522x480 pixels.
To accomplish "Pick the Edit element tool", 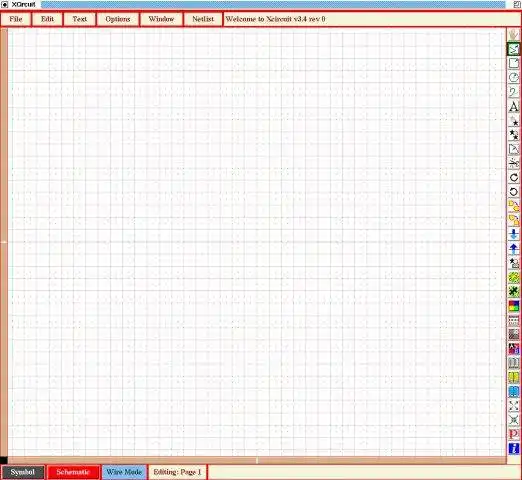I will (x=514, y=149).
